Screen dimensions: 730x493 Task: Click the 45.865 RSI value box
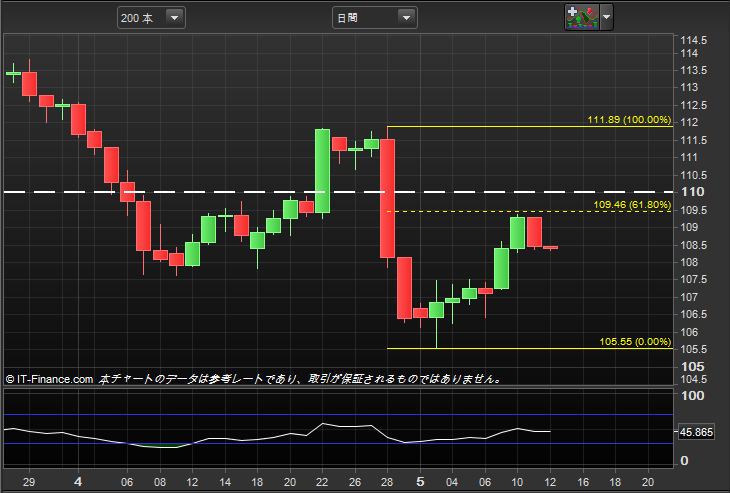click(x=696, y=432)
